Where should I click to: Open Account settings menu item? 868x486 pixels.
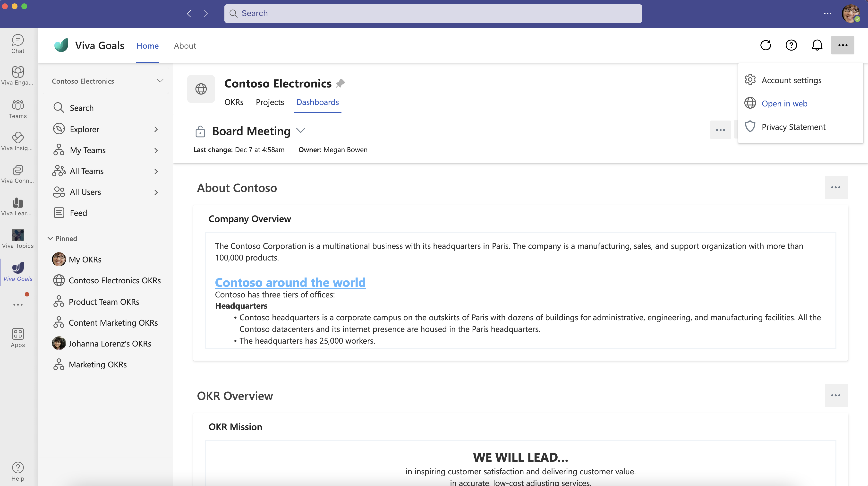791,79
